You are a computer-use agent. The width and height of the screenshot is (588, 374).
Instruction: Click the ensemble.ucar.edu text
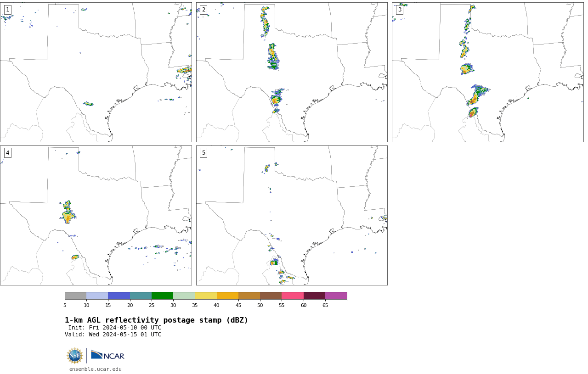coord(96,369)
